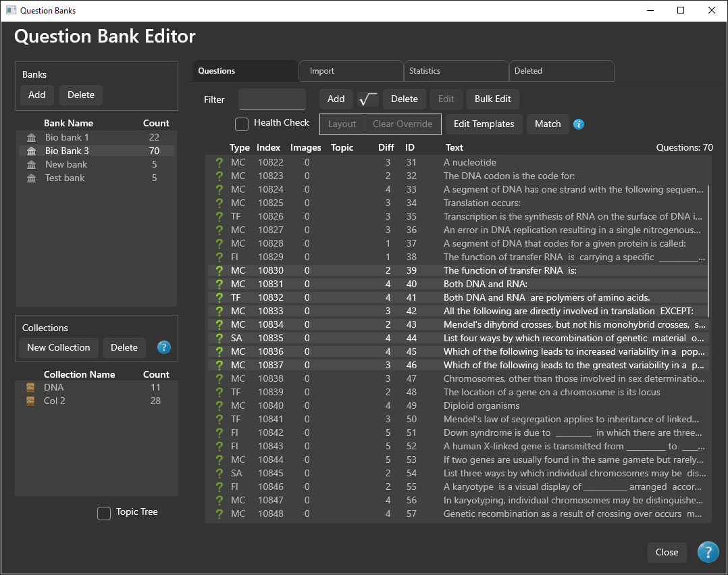728x575 pixels.
Task: Click Delete in the Collections panel
Action: [x=124, y=347]
